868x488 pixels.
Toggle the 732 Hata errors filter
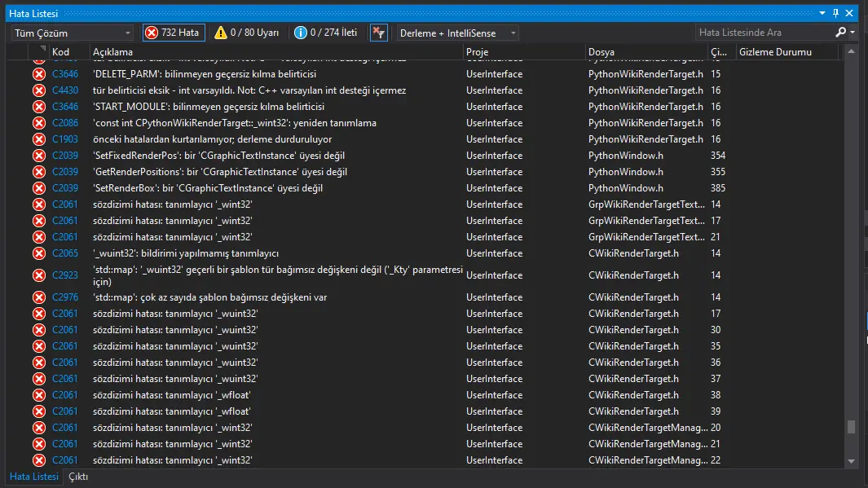coord(174,33)
